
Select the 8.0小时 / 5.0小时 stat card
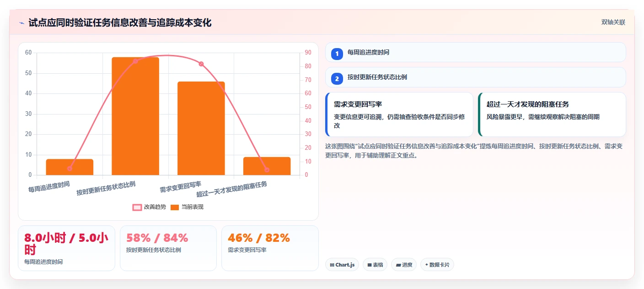click(x=66, y=248)
